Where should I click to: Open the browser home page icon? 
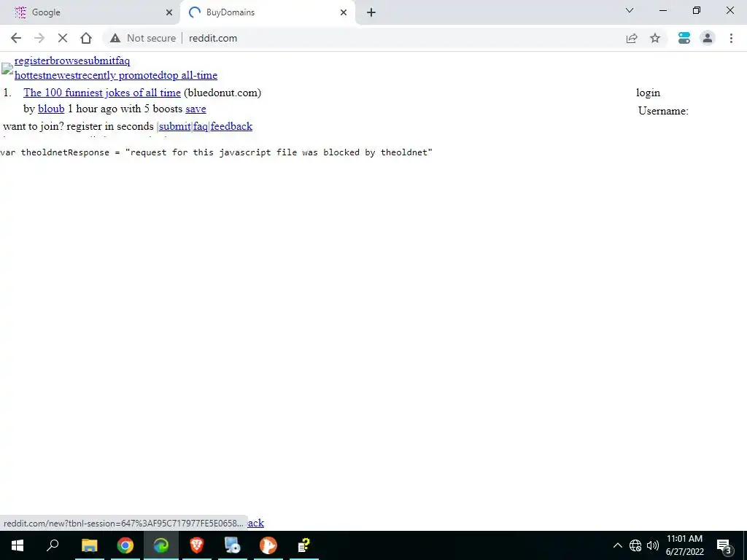(x=86, y=38)
